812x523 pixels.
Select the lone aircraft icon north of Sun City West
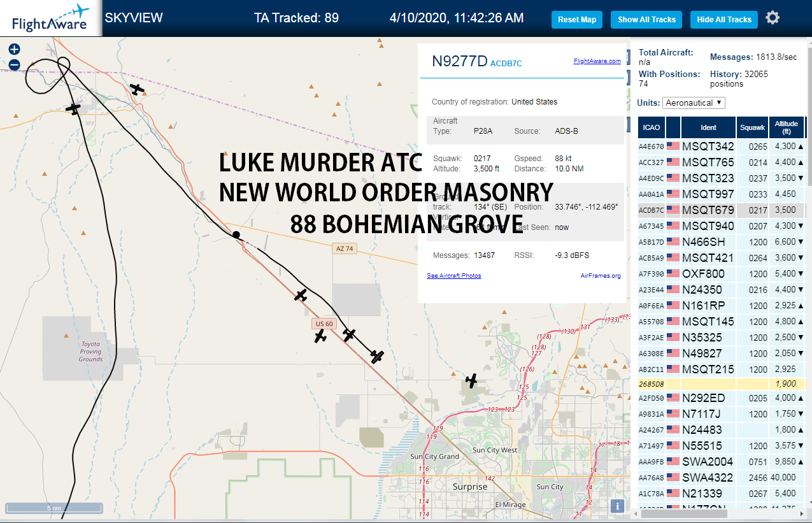point(471,381)
